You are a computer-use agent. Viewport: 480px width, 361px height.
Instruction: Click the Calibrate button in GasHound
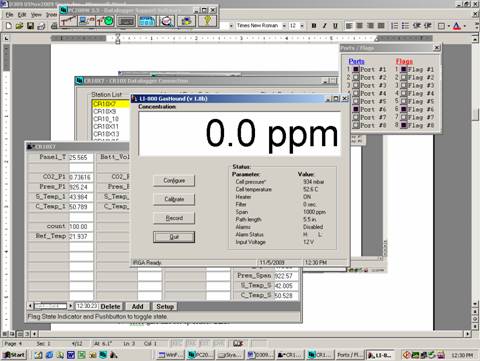point(174,199)
